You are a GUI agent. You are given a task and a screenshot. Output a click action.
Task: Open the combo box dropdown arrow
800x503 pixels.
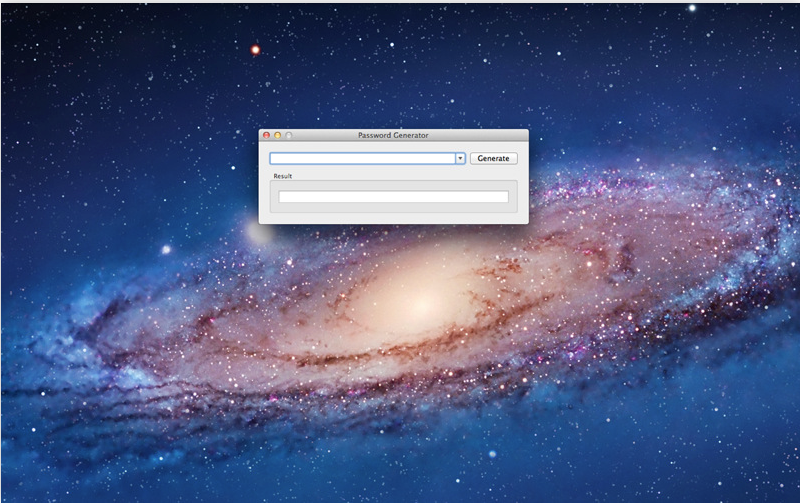(460, 158)
